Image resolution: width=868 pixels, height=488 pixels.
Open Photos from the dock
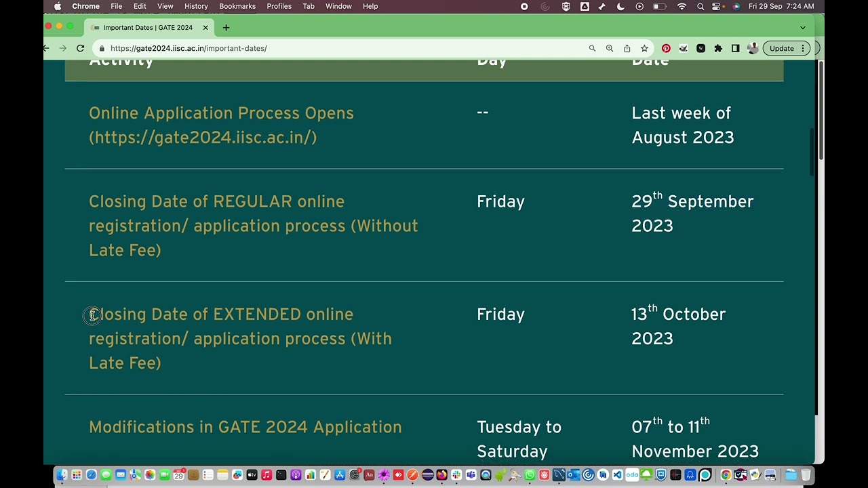(150, 475)
